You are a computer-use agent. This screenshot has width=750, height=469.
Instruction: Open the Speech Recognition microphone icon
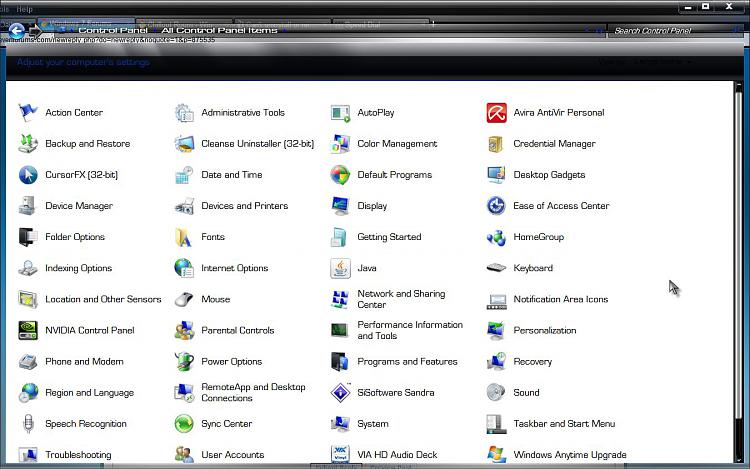[x=28, y=424]
